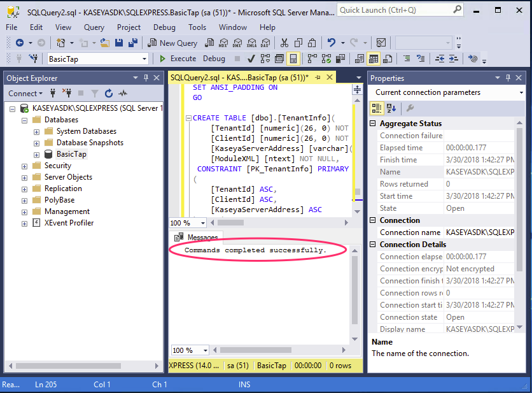Collapse the Databases folder
The width and height of the screenshot is (532, 393).
pyautogui.click(x=24, y=120)
